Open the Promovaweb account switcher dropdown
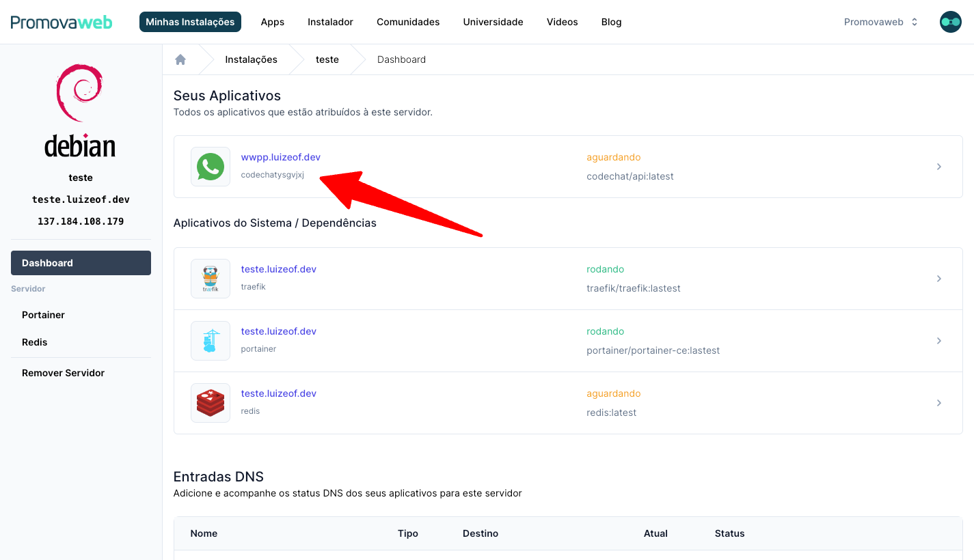This screenshot has height=560, width=974. (x=881, y=22)
